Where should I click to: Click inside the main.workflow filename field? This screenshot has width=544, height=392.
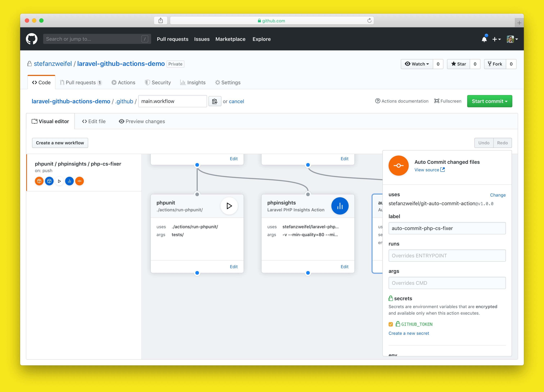coord(172,101)
